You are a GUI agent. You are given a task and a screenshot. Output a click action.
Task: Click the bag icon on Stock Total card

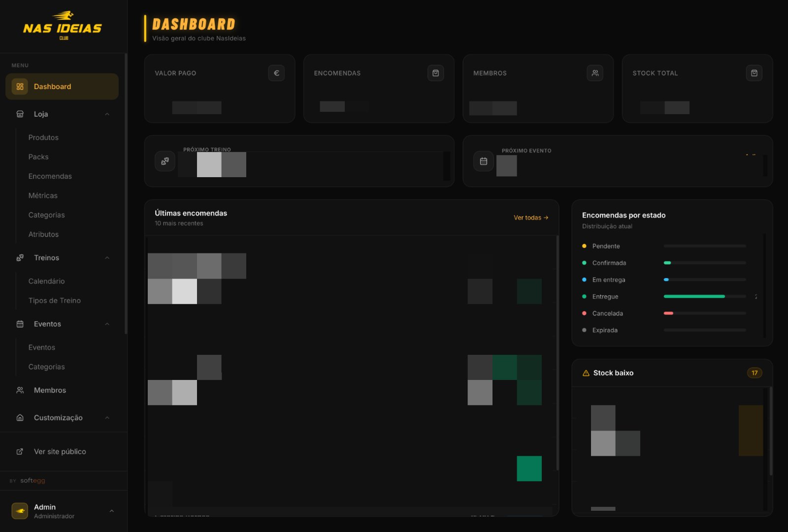(x=754, y=73)
